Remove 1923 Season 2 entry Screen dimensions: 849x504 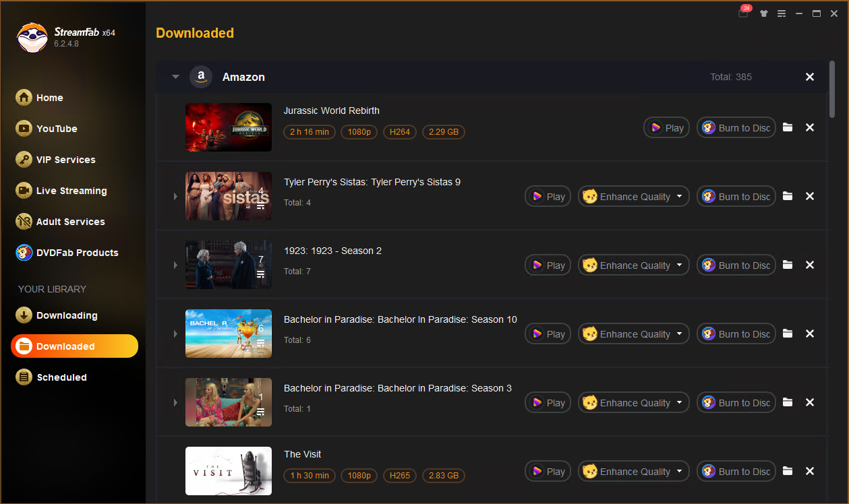(x=810, y=265)
